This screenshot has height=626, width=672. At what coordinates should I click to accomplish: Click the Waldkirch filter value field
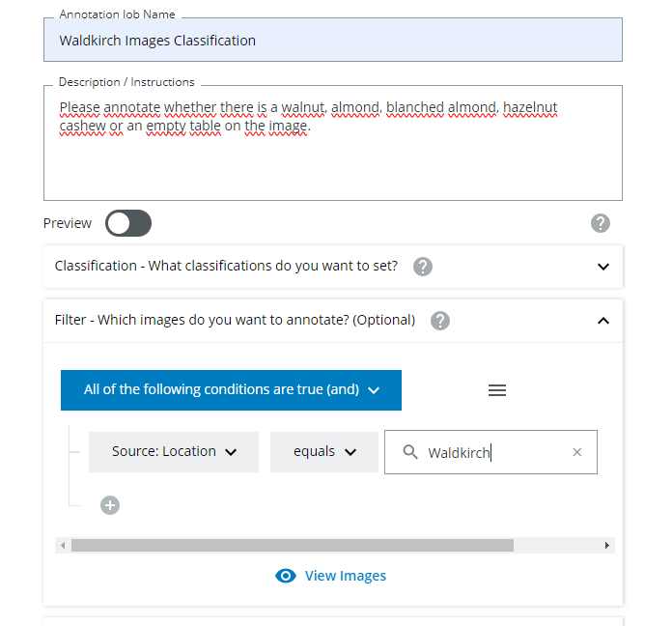pyautogui.click(x=492, y=452)
